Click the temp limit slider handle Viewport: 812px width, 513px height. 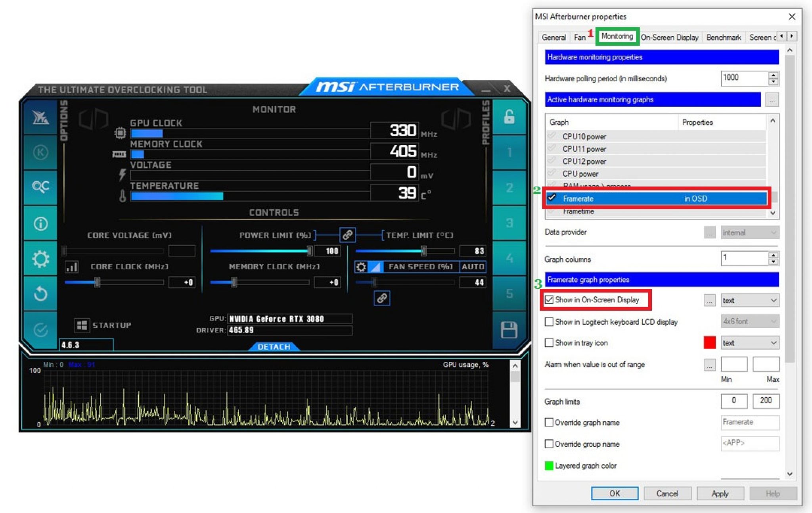click(424, 251)
